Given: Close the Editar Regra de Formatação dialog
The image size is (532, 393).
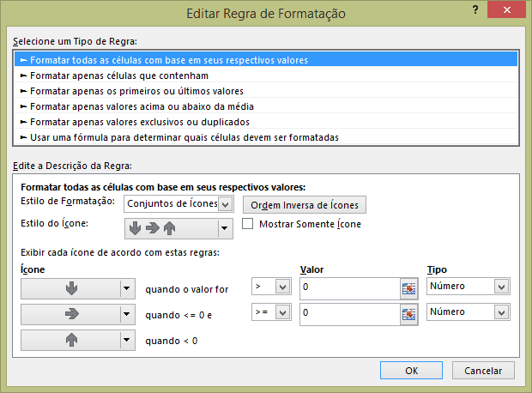Looking at the screenshot, I should coord(507,9).
